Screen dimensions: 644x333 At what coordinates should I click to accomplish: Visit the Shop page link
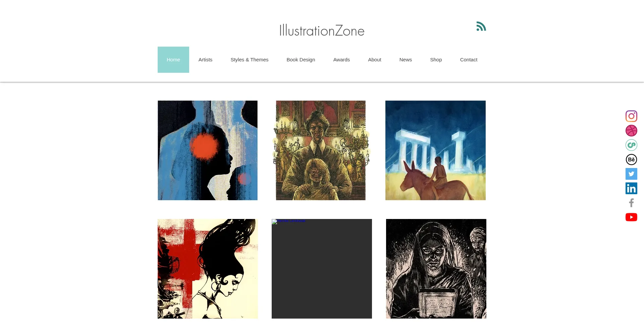click(436, 60)
